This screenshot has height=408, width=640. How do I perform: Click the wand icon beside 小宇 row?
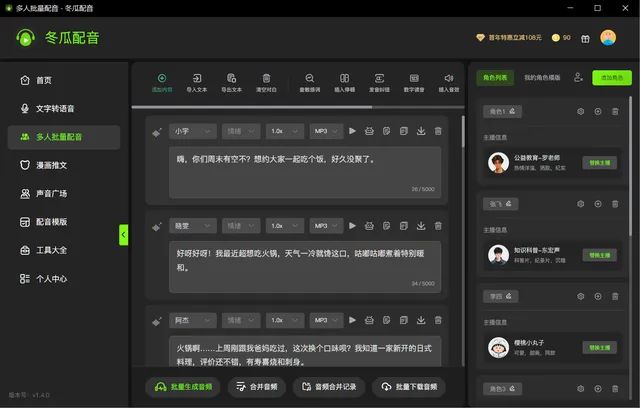click(157, 132)
